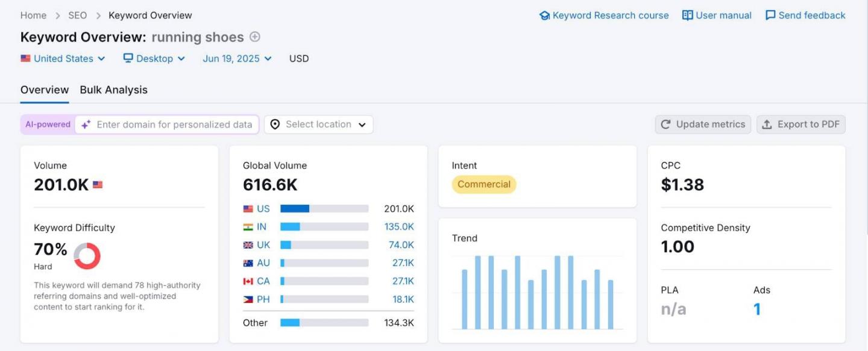
Task: Click the Enter domain input field
Action: 174,125
